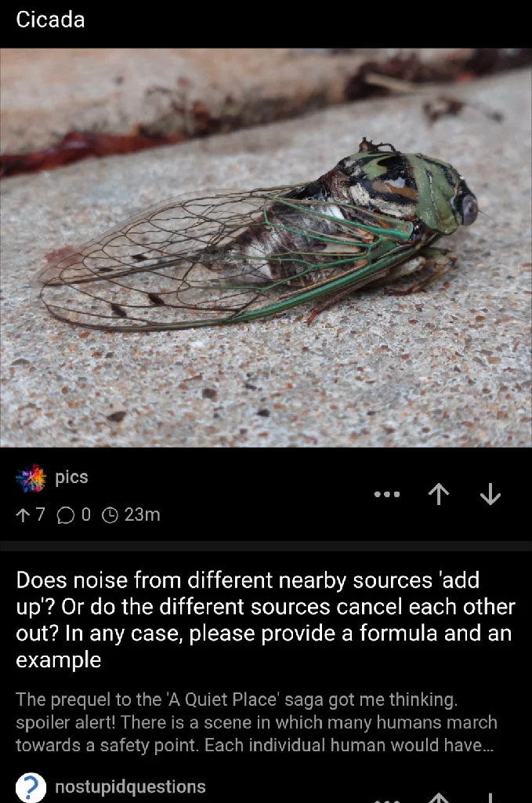Tap the clock icon next to 23m
Image resolution: width=532 pixels, height=803 pixels.
(110, 514)
